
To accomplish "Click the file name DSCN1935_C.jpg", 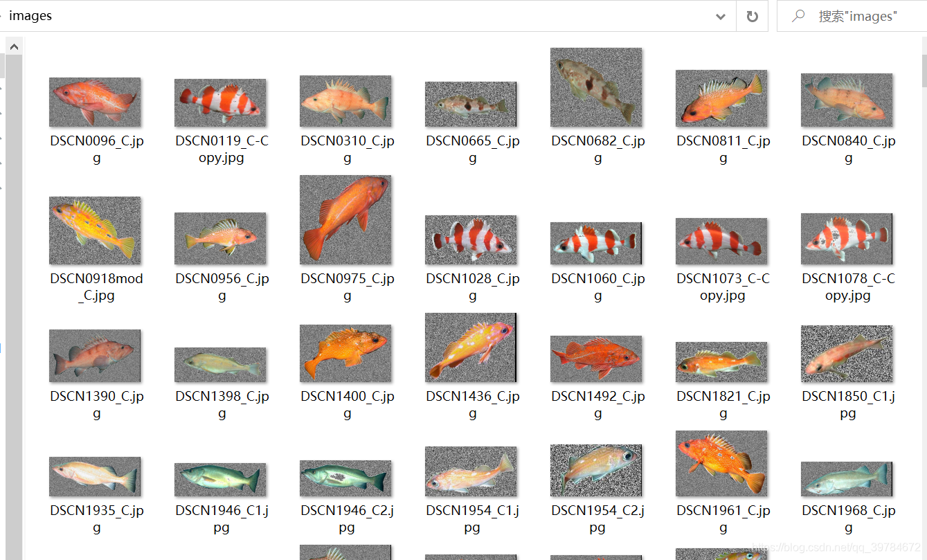I will click(97, 519).
